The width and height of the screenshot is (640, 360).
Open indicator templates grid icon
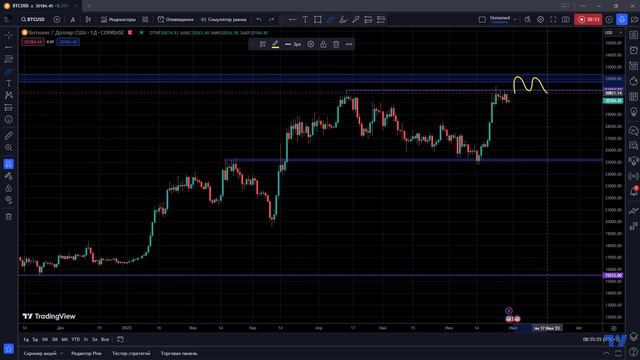145,20
